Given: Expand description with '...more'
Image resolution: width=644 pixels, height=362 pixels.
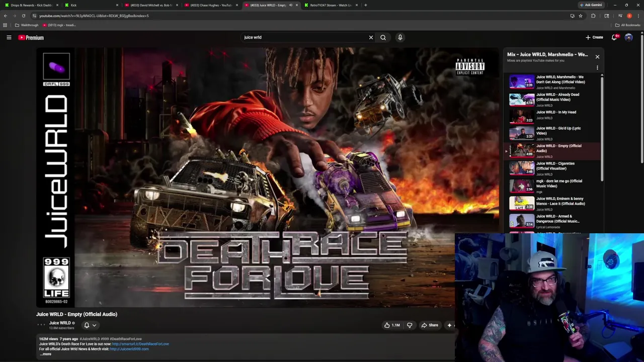Looking at the screenshot, I should (x=45, y=354).
